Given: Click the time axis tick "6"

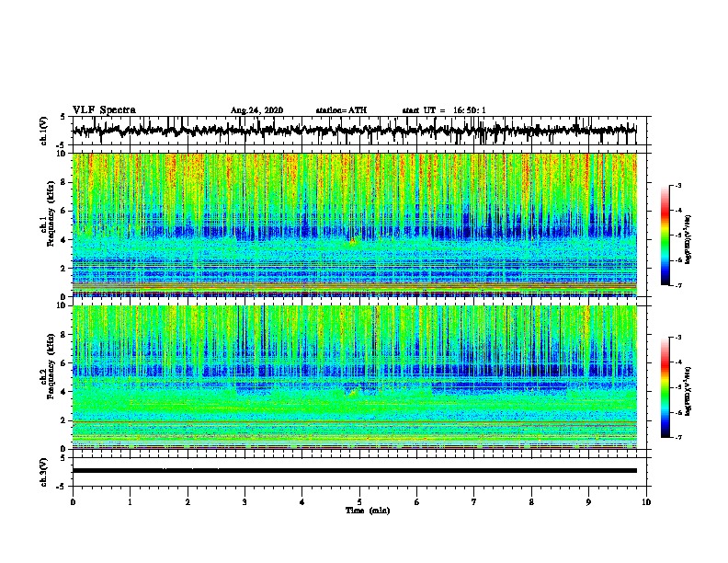Looking at the screenshot, I should 417,502.
